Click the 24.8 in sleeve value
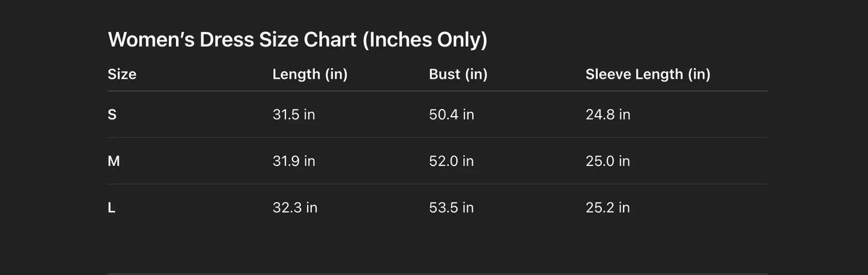The height and width of the screenshot is (275, 868). pos(608,114)
